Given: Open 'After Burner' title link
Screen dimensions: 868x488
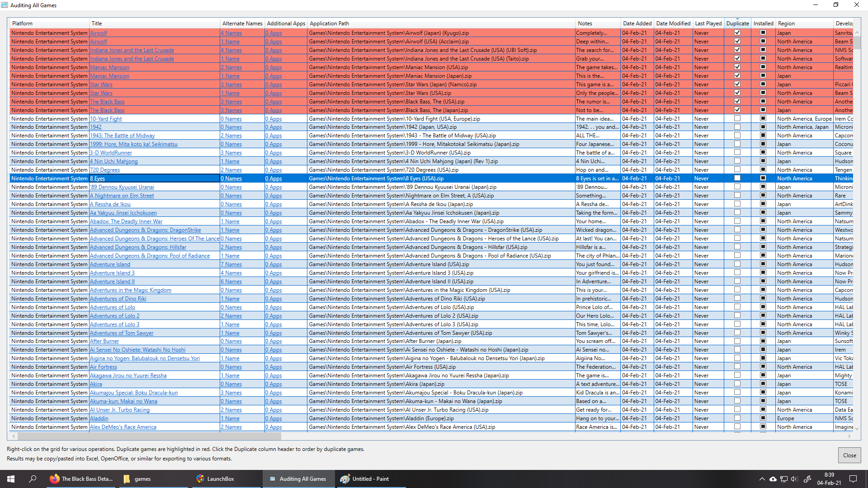Looking at the screenshot, I should [x=104, y=341].
